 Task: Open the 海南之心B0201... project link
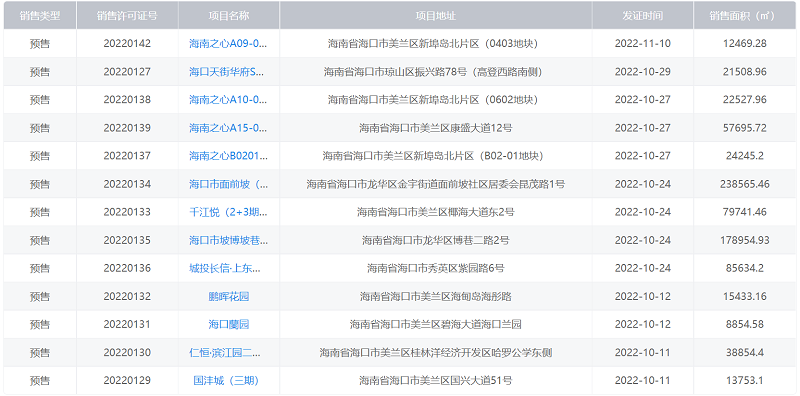coord(228,156)
